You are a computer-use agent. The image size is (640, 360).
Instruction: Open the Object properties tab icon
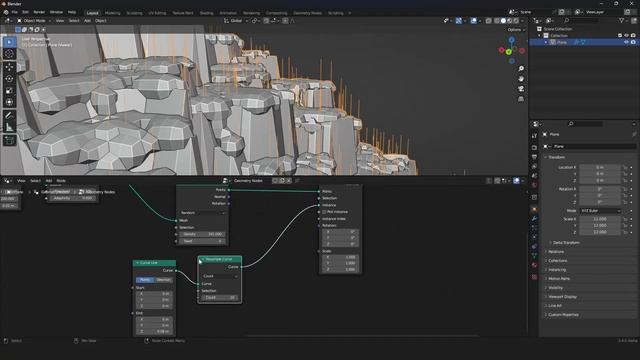pos(534,209)
